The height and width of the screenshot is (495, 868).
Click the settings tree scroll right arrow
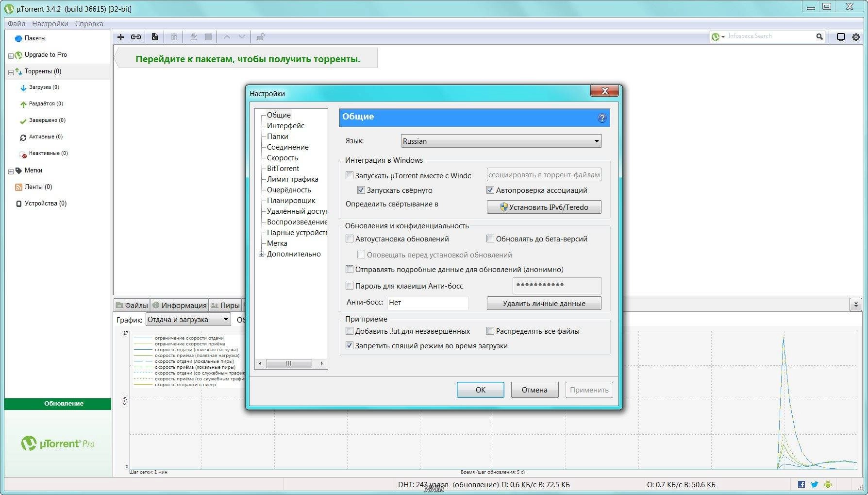point(322,363)
